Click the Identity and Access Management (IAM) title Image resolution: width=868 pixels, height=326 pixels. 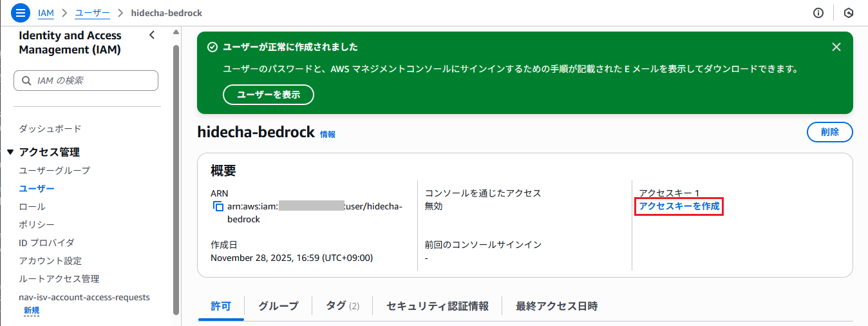coord(70,43)
